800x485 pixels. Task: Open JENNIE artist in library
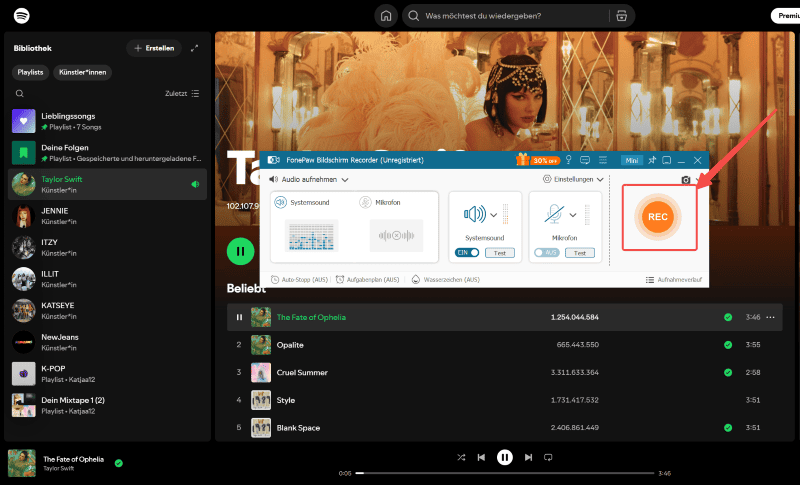tap(108, 216)
